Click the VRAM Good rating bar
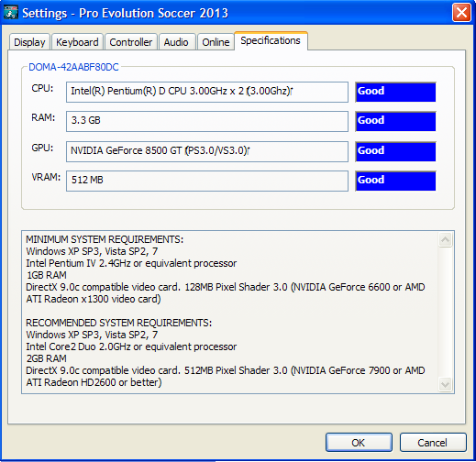 click(395, 181)
